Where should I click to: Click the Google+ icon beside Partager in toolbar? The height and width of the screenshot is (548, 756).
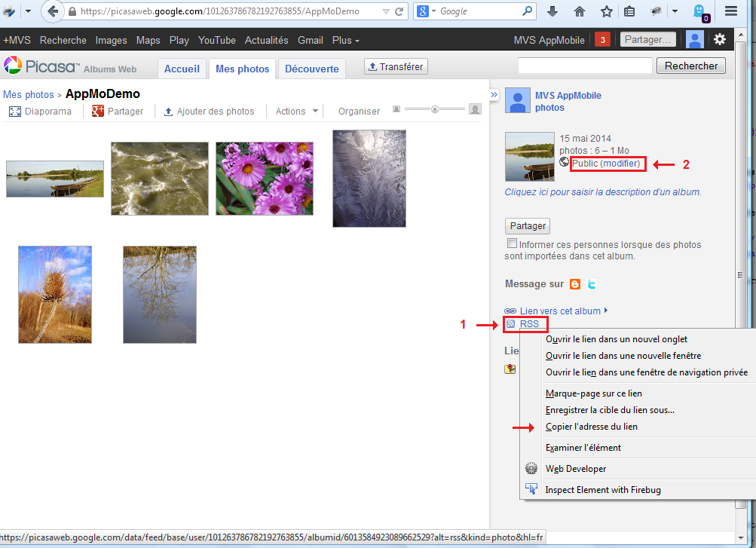click(x=97, y=112)
